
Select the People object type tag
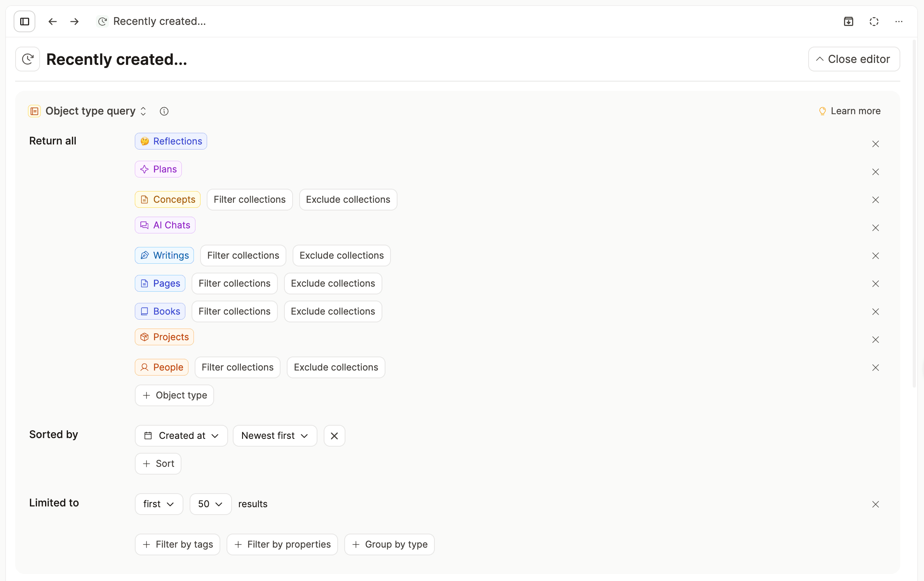coord(161,367)
